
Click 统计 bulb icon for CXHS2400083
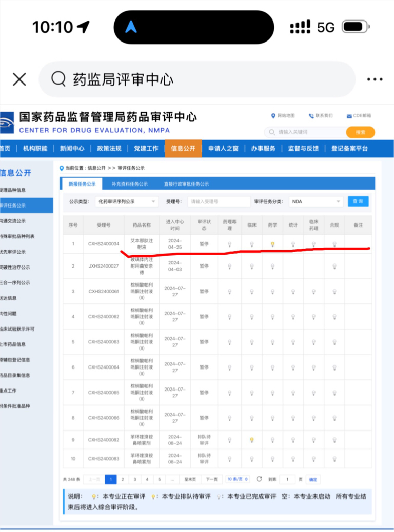tap(293, 459)
